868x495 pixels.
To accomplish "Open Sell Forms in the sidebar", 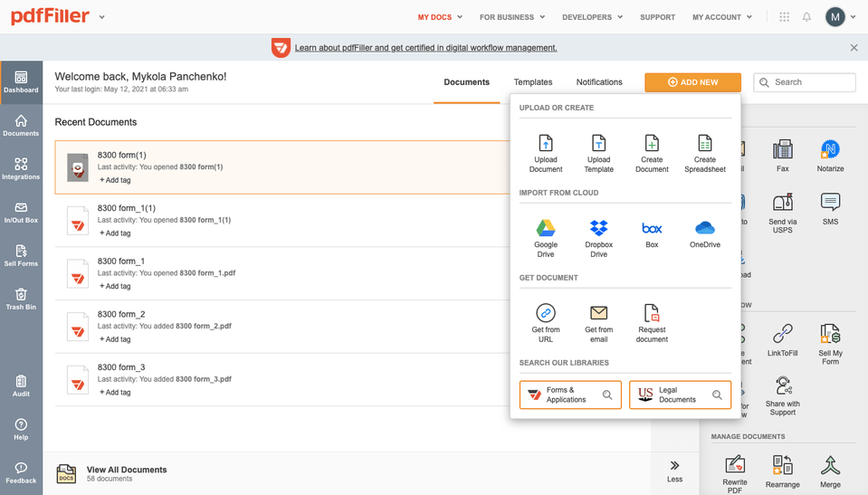I will 21,256.
